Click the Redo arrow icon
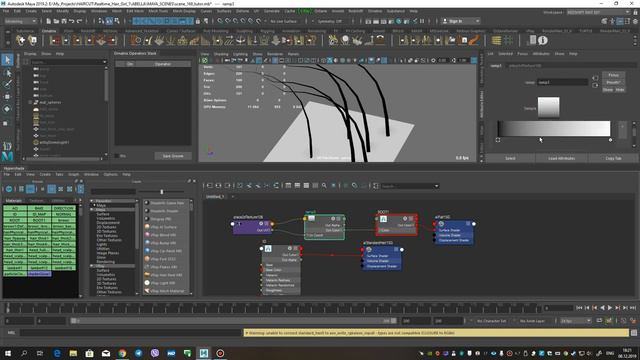Viewport: 640px width, 360px height. [80, 21]
